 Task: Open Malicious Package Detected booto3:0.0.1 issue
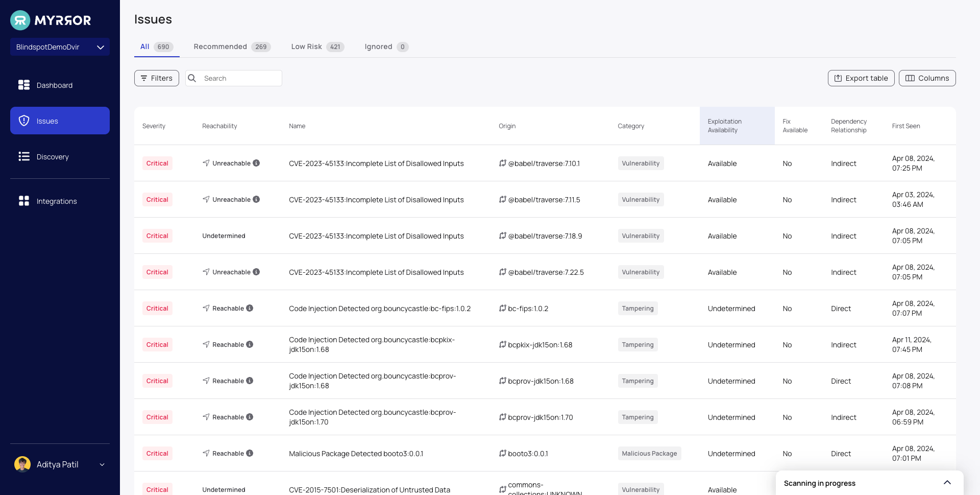(x=356, y=453)
